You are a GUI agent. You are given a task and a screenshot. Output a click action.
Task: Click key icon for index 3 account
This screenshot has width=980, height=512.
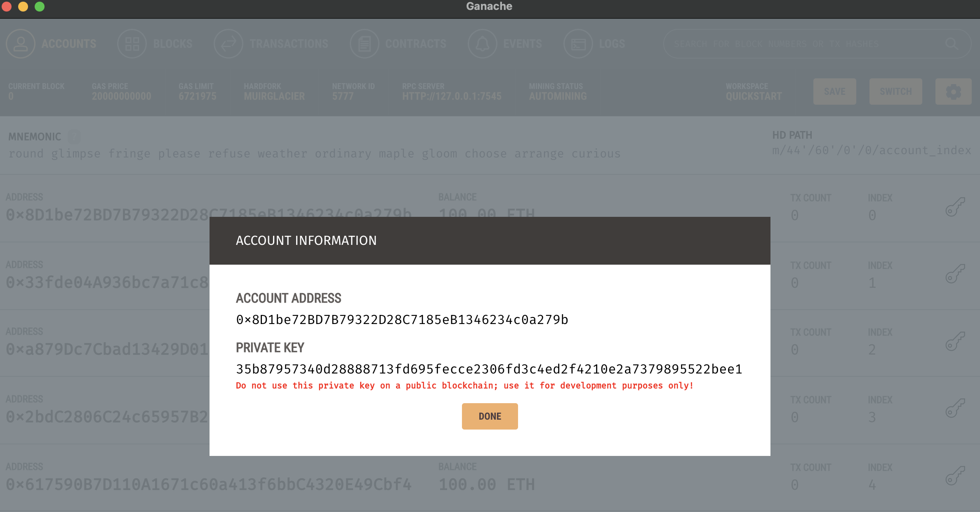click(955, 409)
